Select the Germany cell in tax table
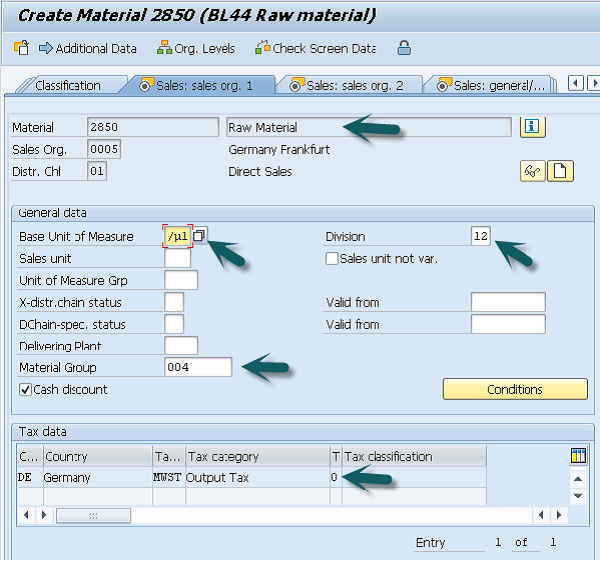Image resolution: width=600 pixels, height=561 pixels. [98, 477]
